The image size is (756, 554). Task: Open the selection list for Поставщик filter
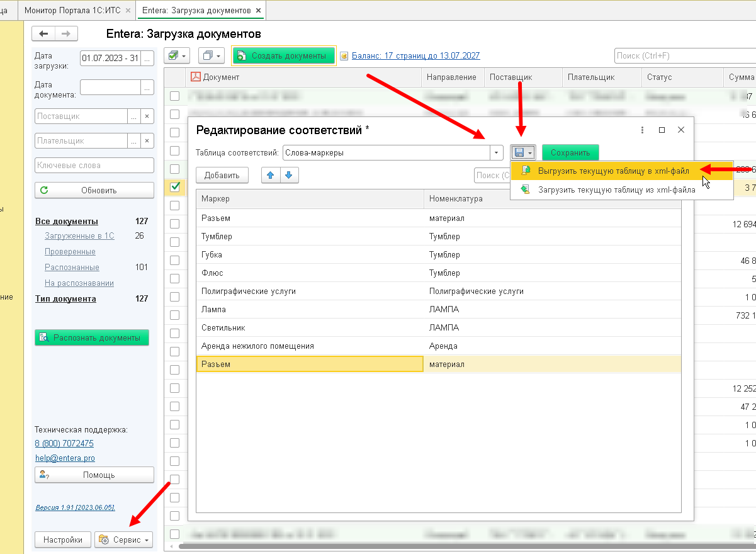(x=133, y=116)
